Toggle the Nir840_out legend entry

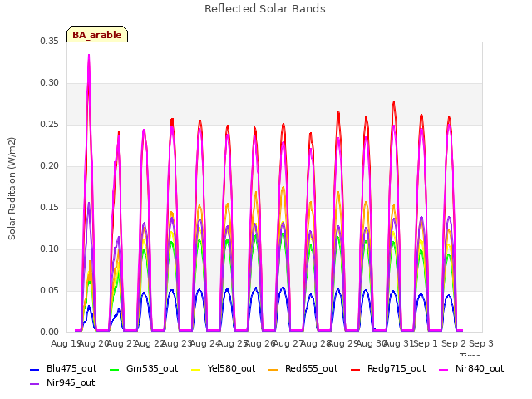coord(471,369)
